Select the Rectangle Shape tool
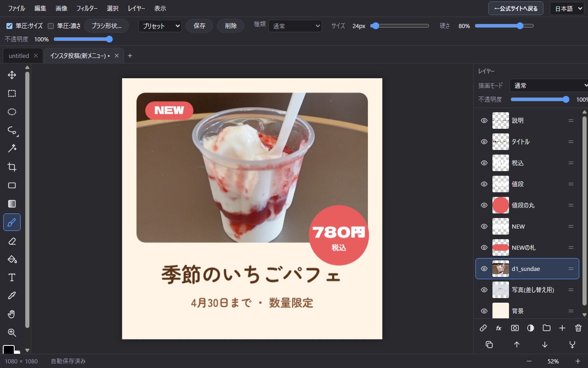This screenshot has width=588, height=368. [x=12, y=185]
